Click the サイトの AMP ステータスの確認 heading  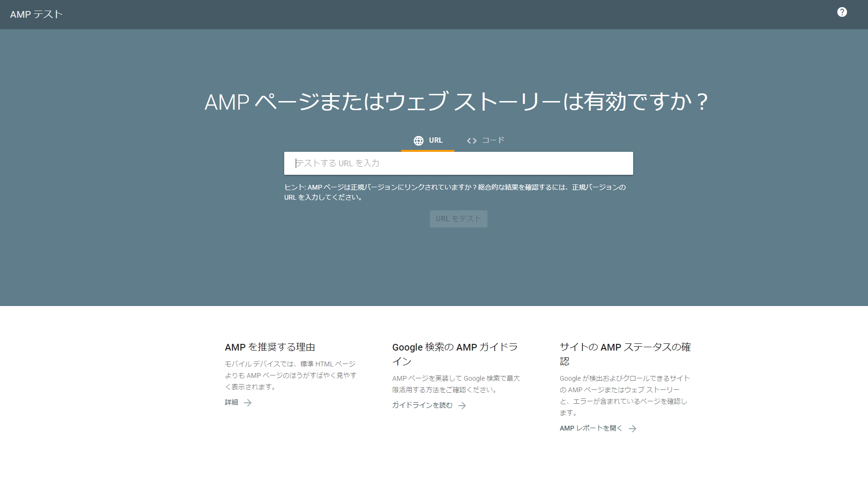[625, 354]
